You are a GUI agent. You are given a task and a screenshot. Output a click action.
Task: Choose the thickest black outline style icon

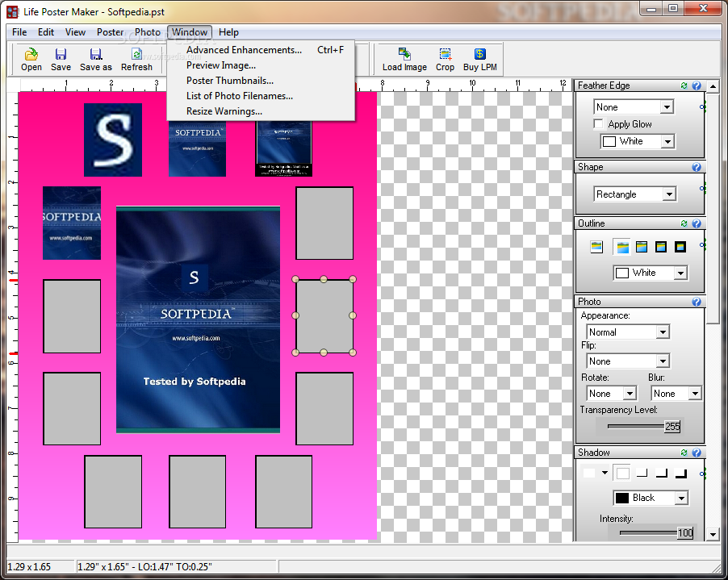click(680, 247)
